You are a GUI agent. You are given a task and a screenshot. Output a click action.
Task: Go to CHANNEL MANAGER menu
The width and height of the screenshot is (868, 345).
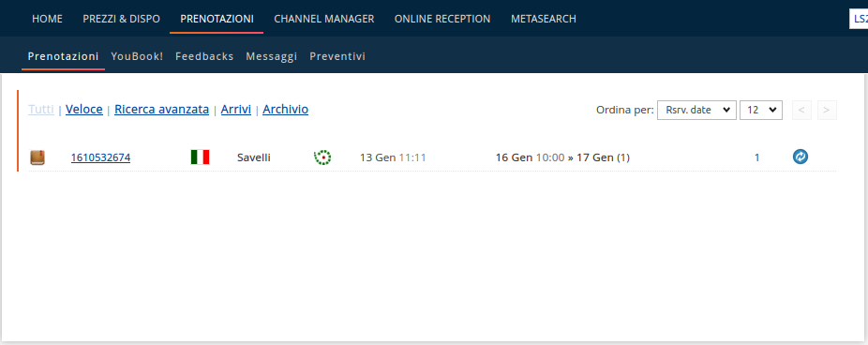point(323,19)
